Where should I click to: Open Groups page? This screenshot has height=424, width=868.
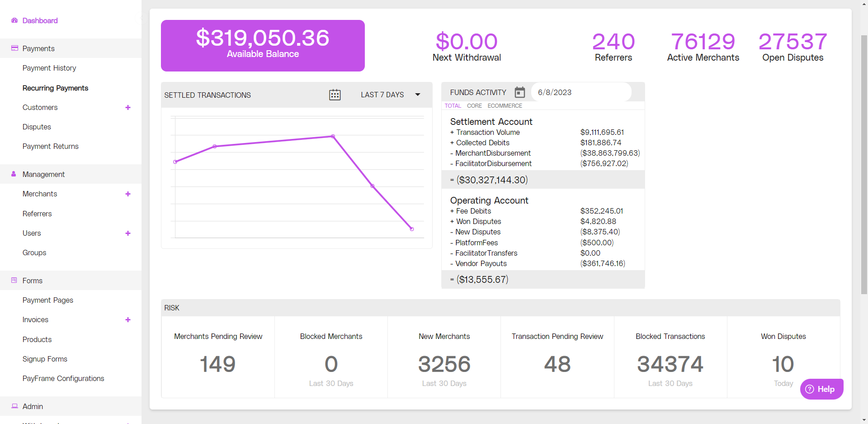point(34,252)
